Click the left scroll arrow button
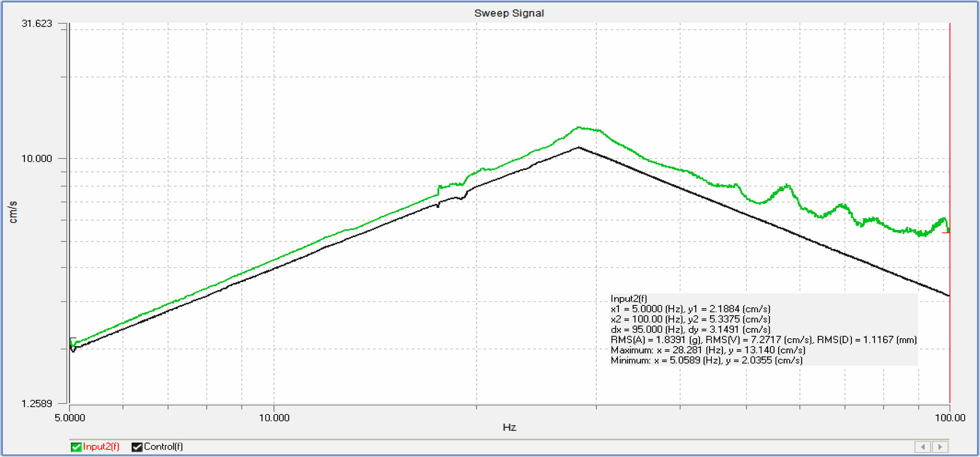The height and width of the screenshot is (457, 980). (923, 447)
